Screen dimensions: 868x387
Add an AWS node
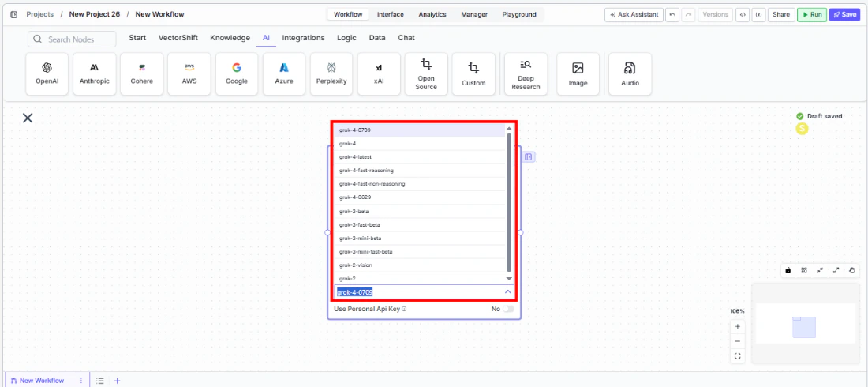tap(189, 74)
